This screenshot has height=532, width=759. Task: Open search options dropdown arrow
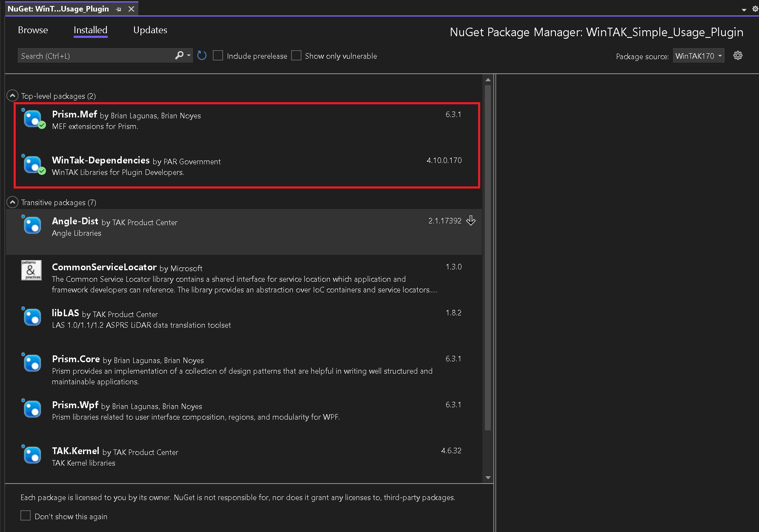click(x=189, y=56)
